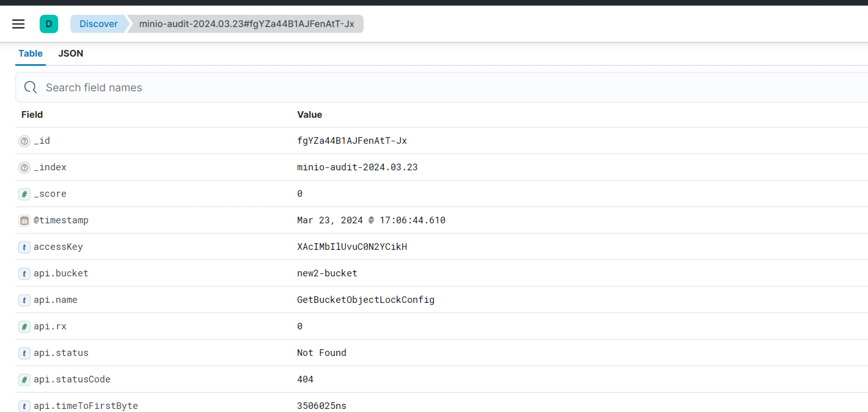
Task: Click the calendar icon next to @timestamp
Action: tap(24, 220)
